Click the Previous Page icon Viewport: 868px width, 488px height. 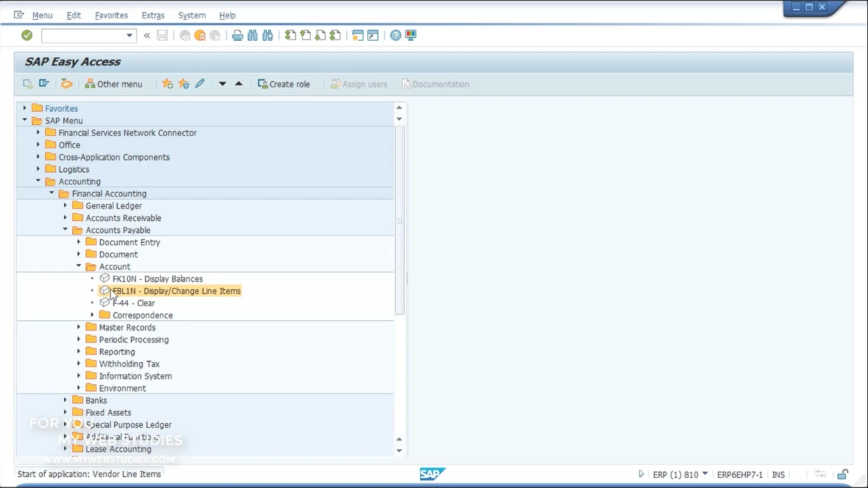pos(306,36)
